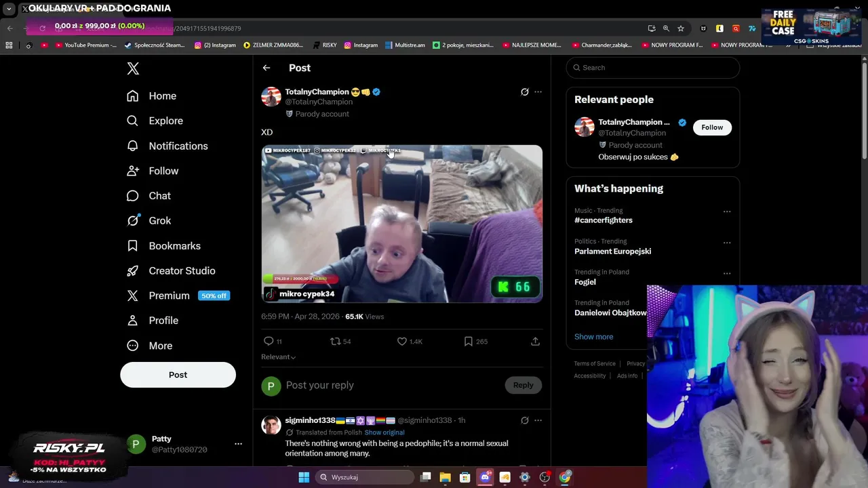Image resolution: width=868 pixels, height=488 pixels.
Task: Open the Ads info footer link
Action: tap(627, 376)
